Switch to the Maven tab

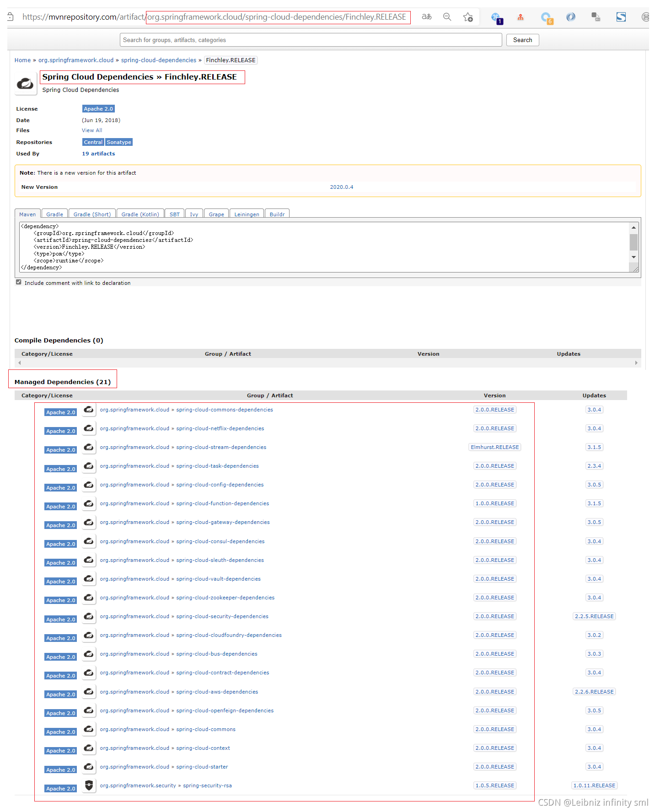click(27, 214)
